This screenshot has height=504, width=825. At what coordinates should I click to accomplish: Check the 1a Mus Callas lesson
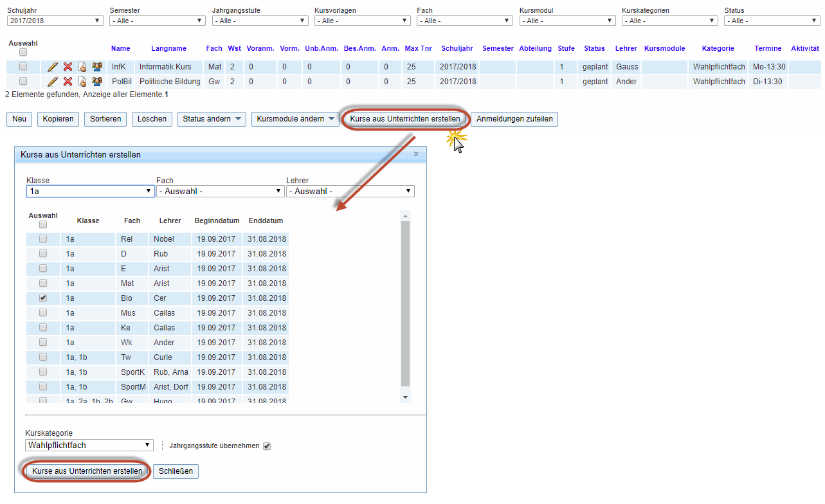[x=43, y=312]
